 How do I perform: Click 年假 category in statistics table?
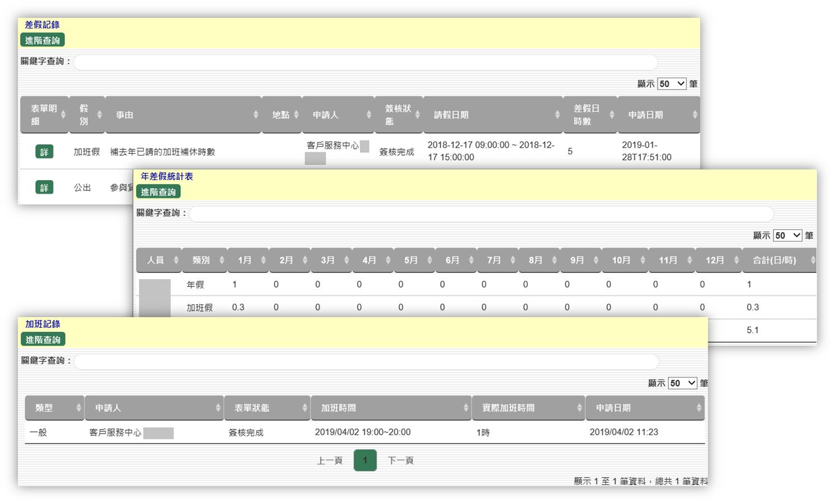point(195,285)
